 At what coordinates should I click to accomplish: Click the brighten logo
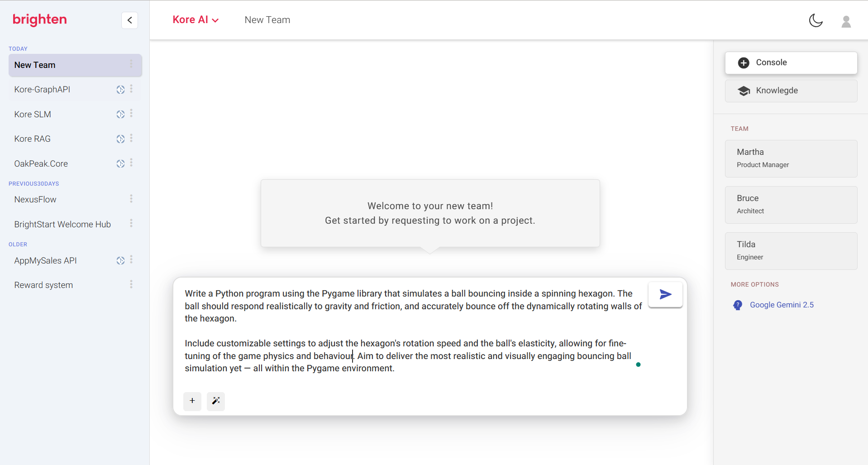pyautogui.click(x=40, y=19)
